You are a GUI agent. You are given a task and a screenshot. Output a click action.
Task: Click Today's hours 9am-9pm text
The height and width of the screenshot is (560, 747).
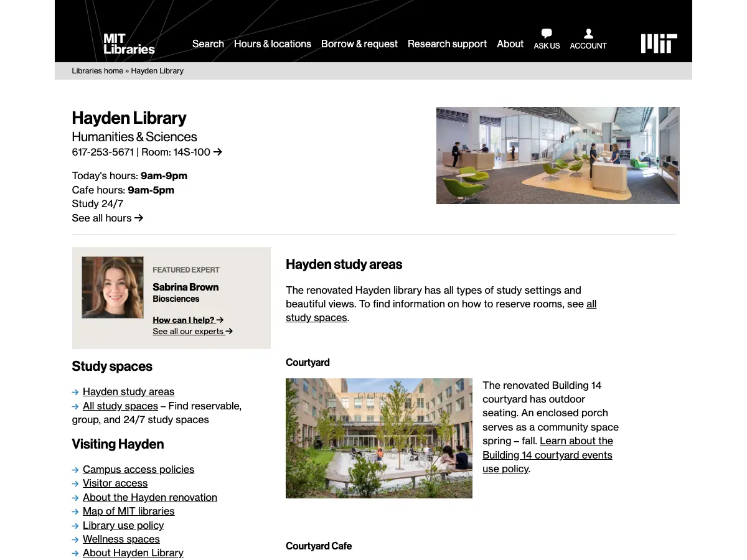coord(129,175)
